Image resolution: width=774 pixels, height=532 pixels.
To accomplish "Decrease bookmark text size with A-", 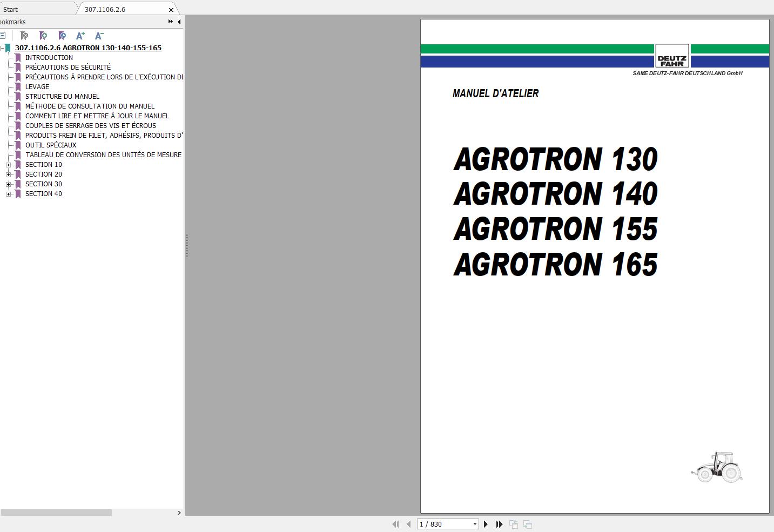I will click(x=99, y=36).
